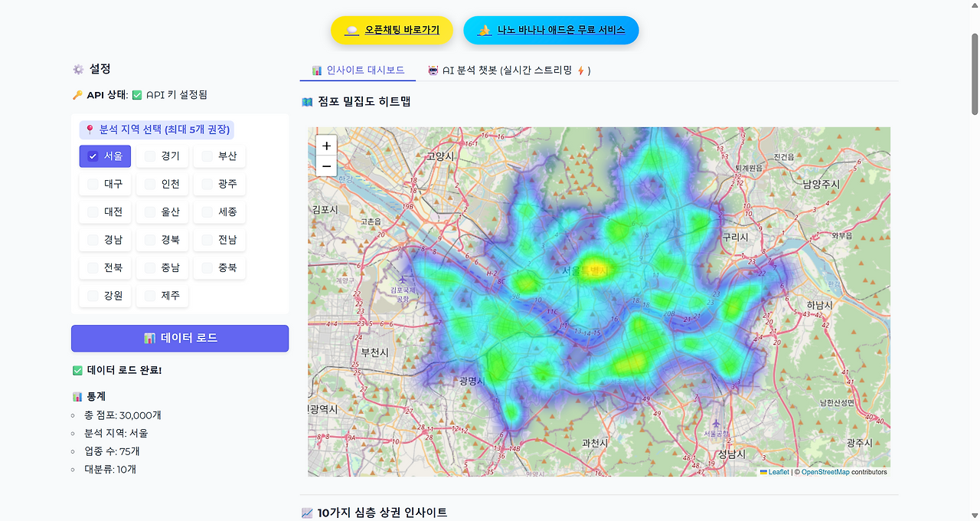This screenshot has height=521, width=980.
Task: Check the 경기 region checkbox
Action: (x=149, y=156)
